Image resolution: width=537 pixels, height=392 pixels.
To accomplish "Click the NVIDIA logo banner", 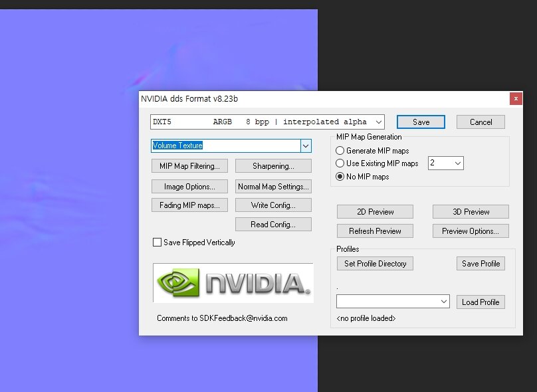I will pos(233,283).
